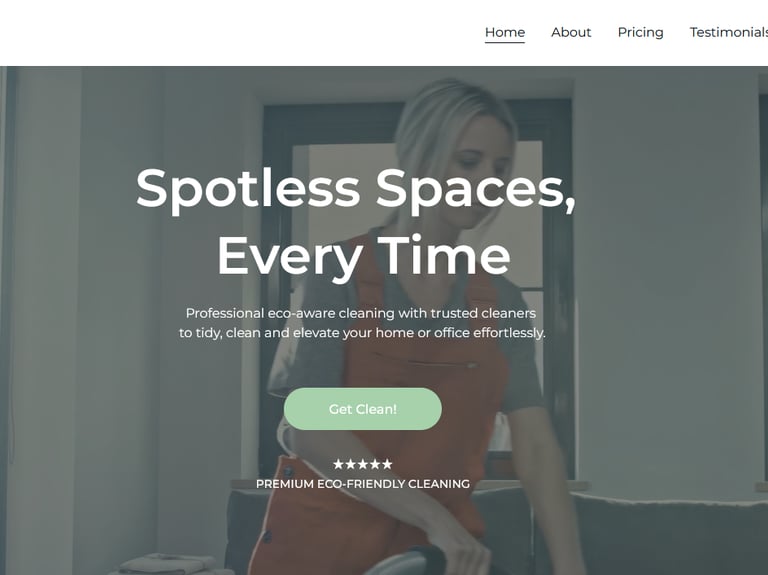The height and width of the screenshot is (575, 768).
Task: Open the Pricing menu item
Action: pos(641,32)
